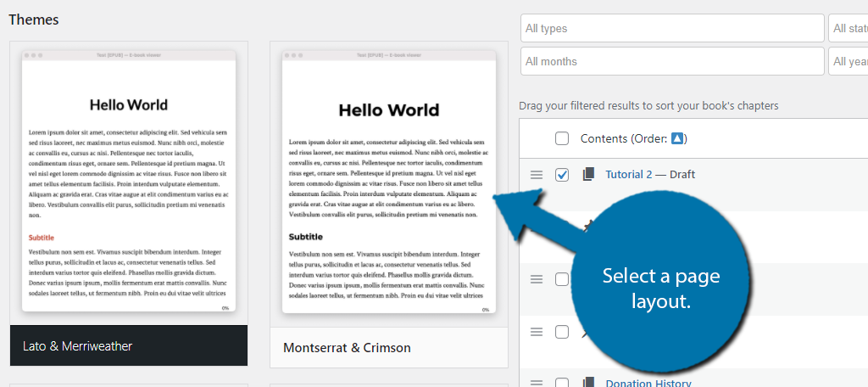868x387 pixels.
Task: Open the All types dropdown
Action: 672,28
